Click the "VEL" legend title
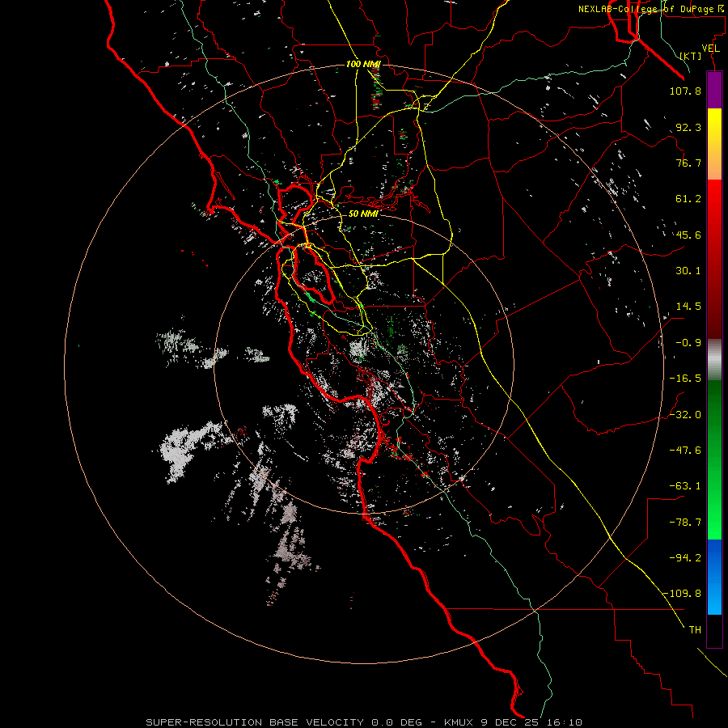This screenshot has height=728, width=728. pyautogui.click(x=710, y=49)
